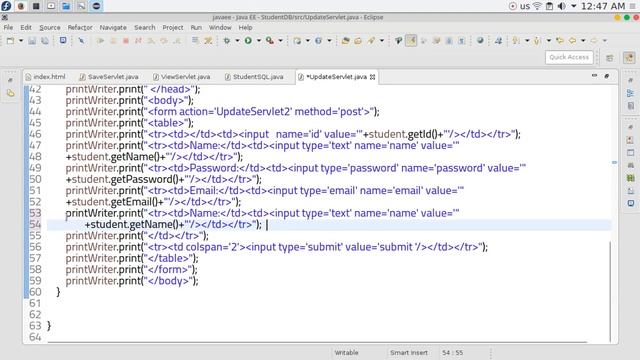Image resolution: width=640 pixels, height=360 pixels.
Task: Click the Open Type folder icon
Action: coord(345,40)
